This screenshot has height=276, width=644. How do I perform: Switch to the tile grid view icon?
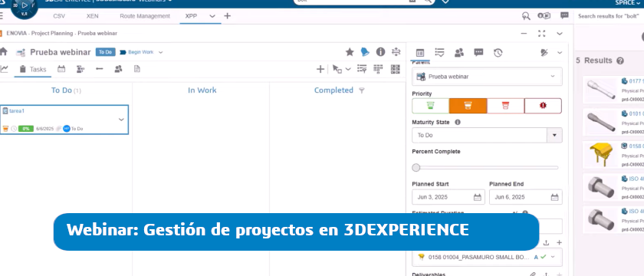click(395, 69)
